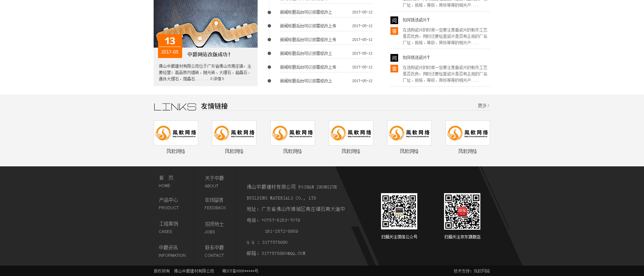Click the 技术支持 凤软网络 link
The width and height of the screenshot is (644, 276).
pyautogui.click(x=472, y=271)
